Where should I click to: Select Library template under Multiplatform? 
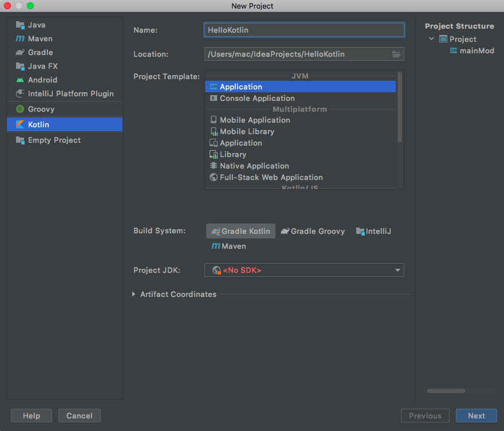pos(233,154)
